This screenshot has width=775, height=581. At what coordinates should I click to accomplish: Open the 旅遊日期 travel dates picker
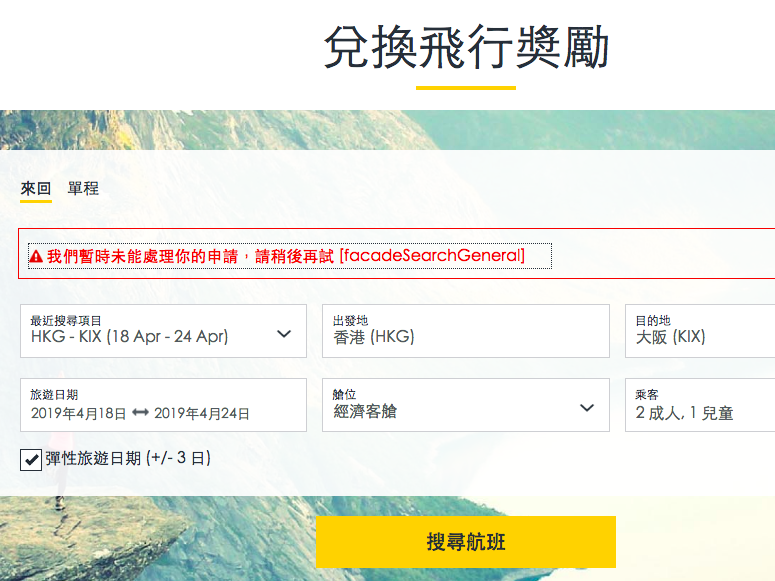163,405
